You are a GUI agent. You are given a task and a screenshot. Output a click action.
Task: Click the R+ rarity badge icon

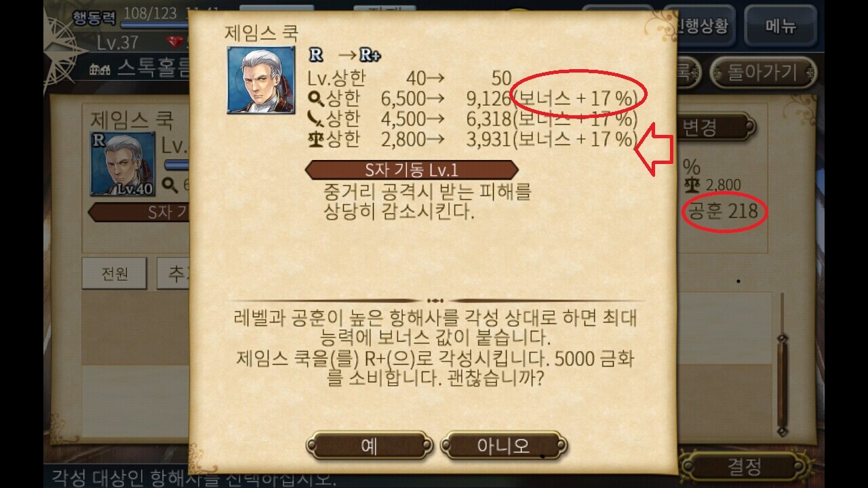tap(370, 55)
